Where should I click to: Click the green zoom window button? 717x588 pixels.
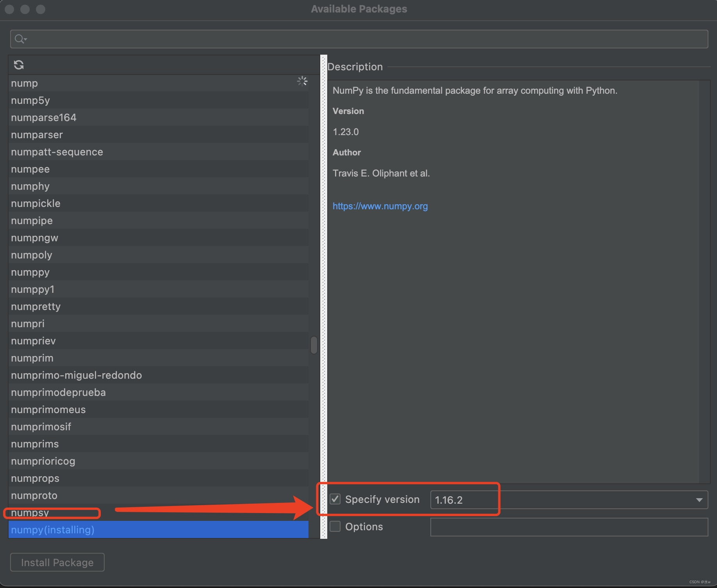pos(41,9)
